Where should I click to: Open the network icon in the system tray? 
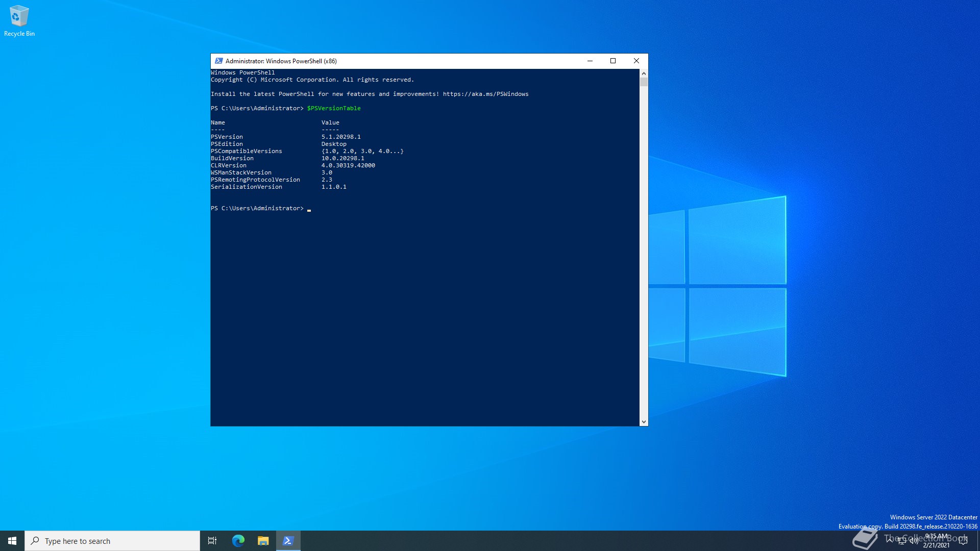[902, 541]
